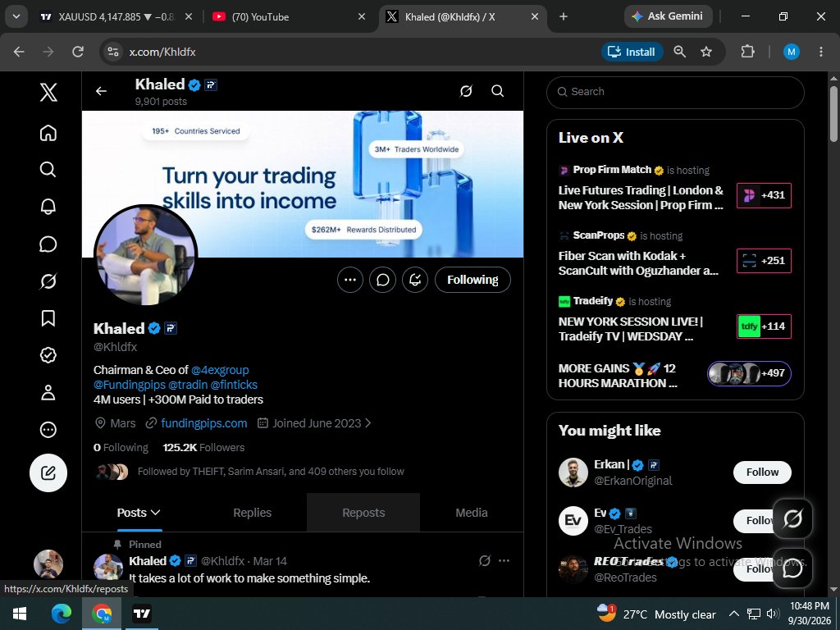Open @Fundingpips mention link

click(x=130, y=385)
